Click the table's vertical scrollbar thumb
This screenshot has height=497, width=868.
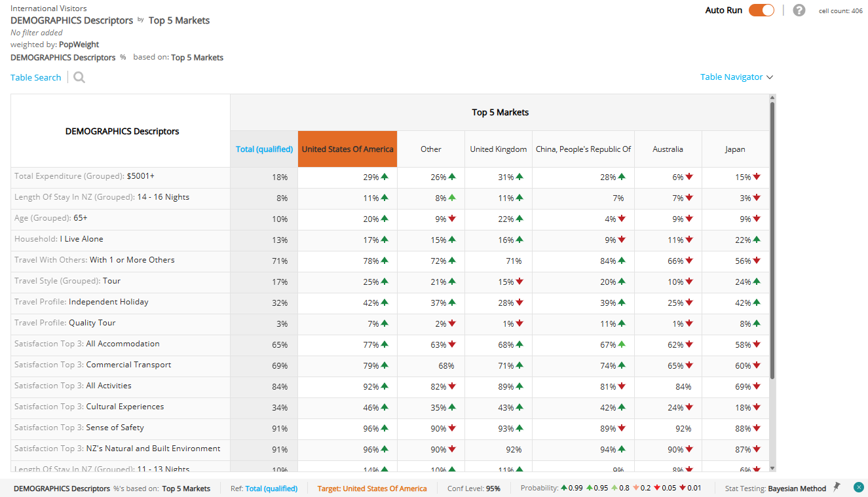coord(772,240)
